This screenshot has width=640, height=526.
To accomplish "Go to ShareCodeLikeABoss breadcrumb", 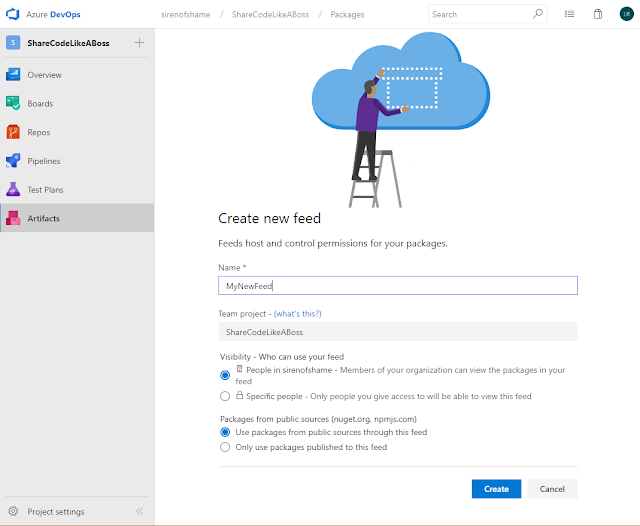I will click(270, 14).
